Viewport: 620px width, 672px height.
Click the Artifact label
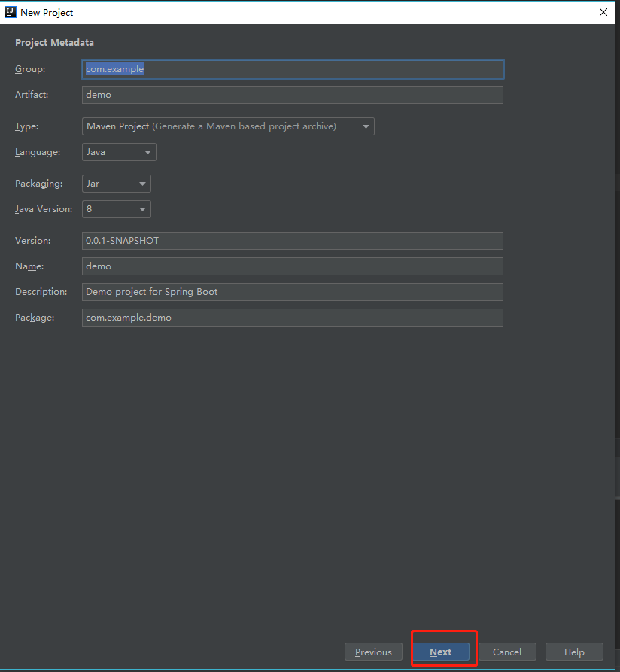[32, 95]
